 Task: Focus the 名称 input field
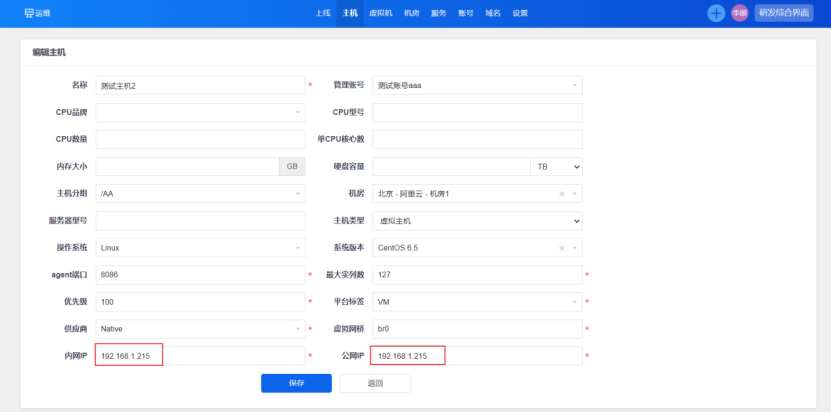[200, 85]
